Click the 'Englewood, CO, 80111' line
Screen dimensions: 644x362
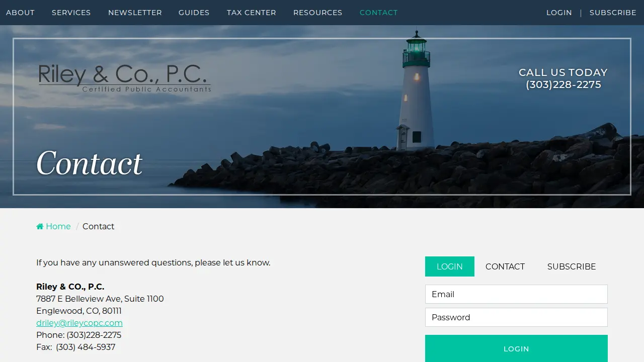[79, 311]
